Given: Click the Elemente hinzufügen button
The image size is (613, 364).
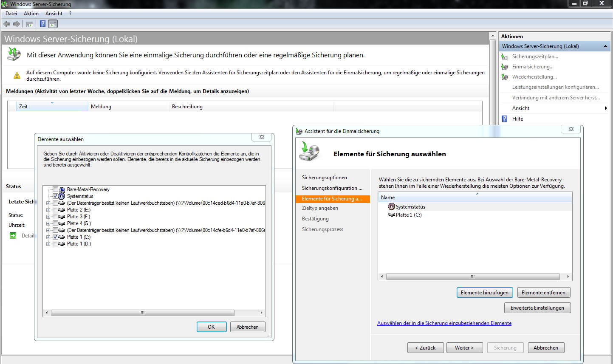Looking at the screenshot, I should pyautogui.click(x=484, y=293).
